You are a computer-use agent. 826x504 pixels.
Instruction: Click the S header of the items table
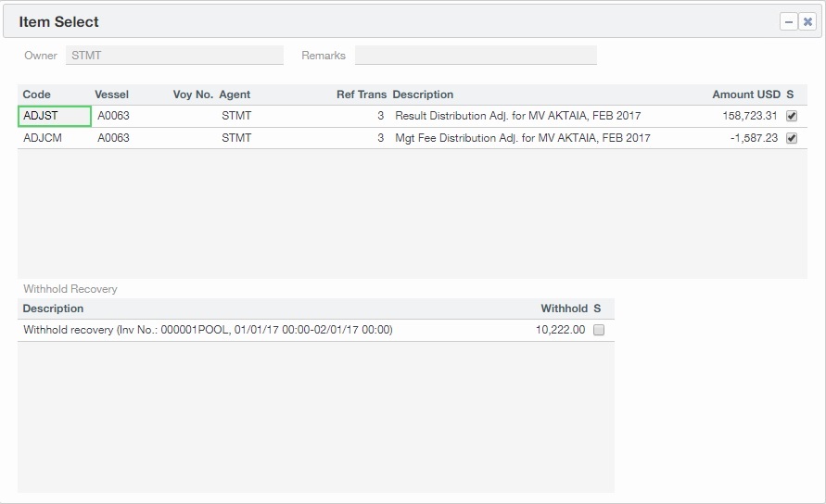(790, 94)
